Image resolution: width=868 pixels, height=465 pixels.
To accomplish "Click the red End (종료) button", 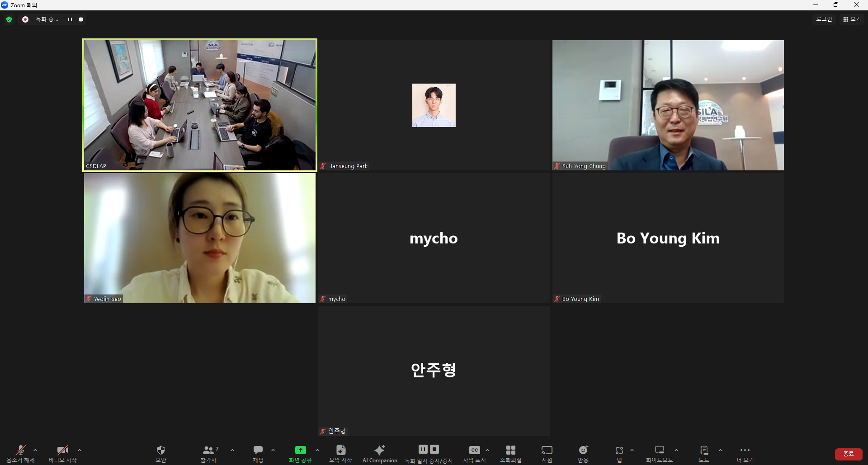I will point(848,454).
